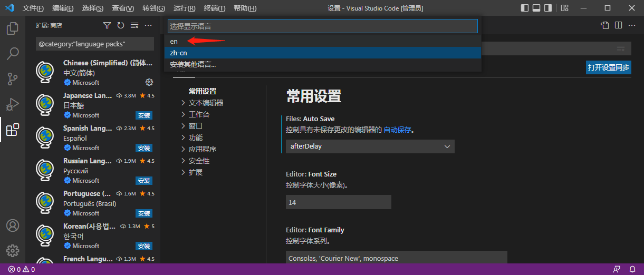Screen dimensions: 644x275
Task: Open the Explorer view in activity bar
Action: (13, 28)
